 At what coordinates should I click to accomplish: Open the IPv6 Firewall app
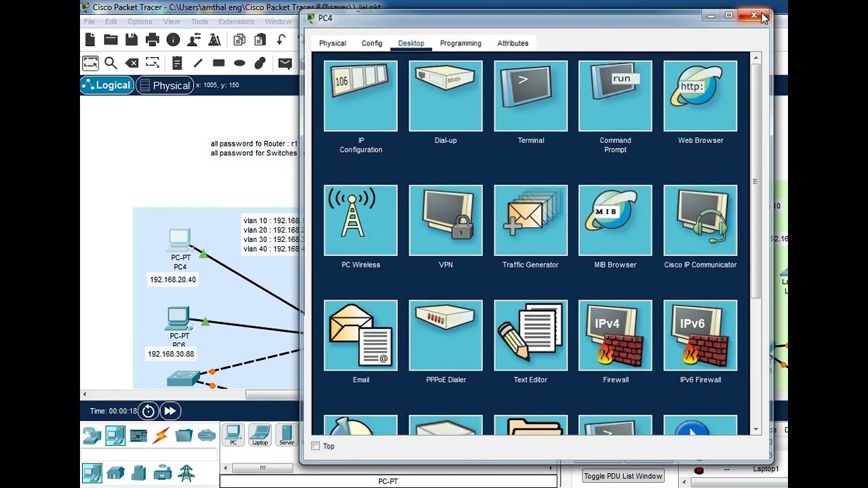701,335
